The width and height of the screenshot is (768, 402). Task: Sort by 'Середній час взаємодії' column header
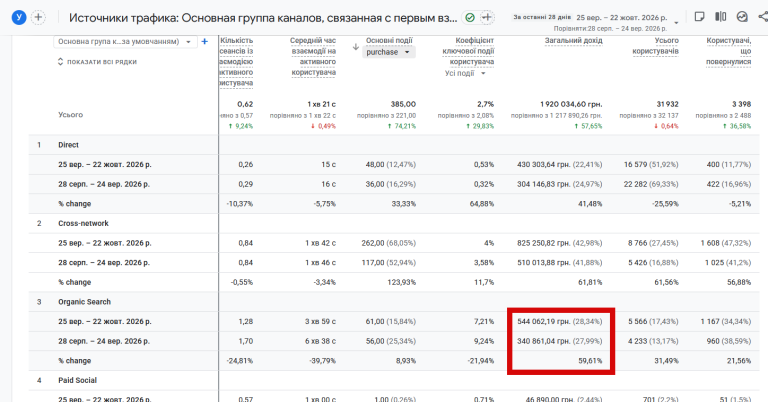click(x=313, y=56)
